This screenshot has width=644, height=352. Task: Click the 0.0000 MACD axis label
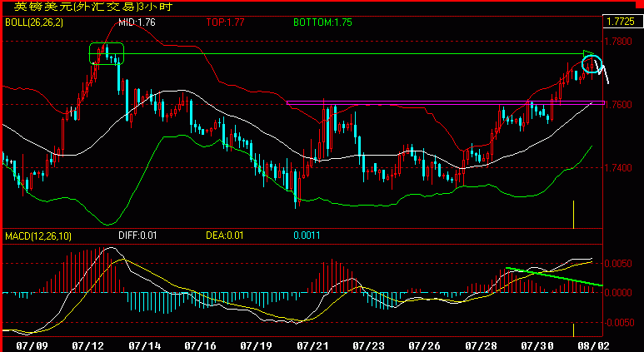pos(618,293)
